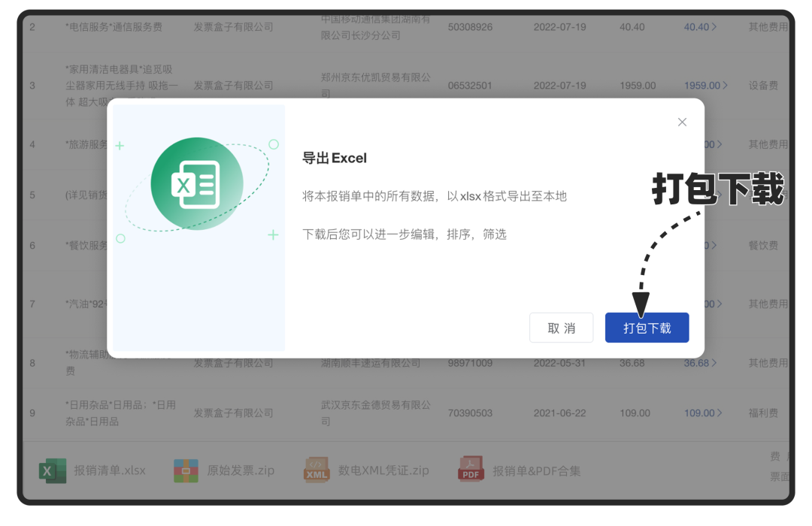Click *日用杂品*日用品 item cell in row 9
This screenshot has height=526, width=812.
click(120, 413)
